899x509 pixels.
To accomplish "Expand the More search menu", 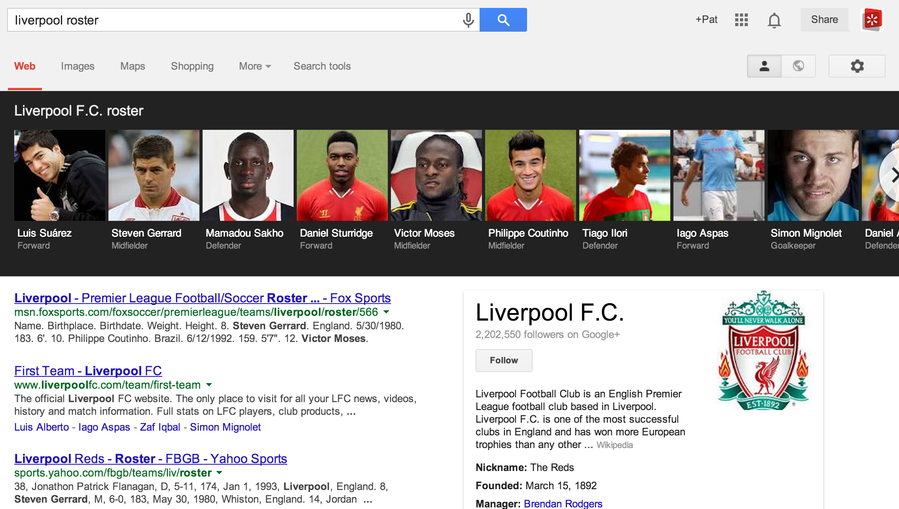I will 255,66.
